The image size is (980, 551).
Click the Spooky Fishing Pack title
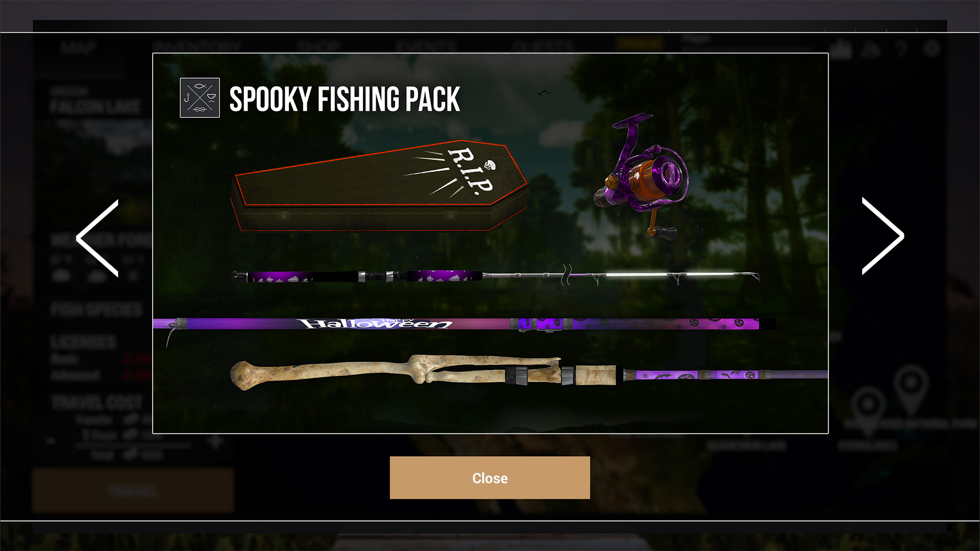[x=345, y=99]
